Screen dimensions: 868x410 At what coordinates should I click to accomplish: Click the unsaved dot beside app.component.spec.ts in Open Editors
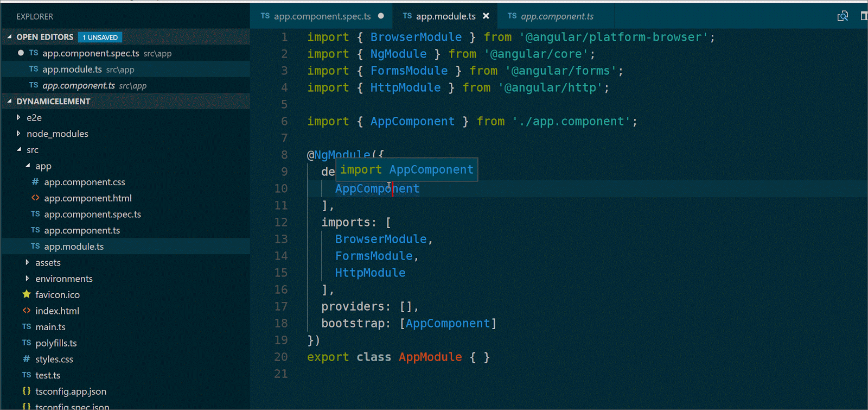point(21,53)
